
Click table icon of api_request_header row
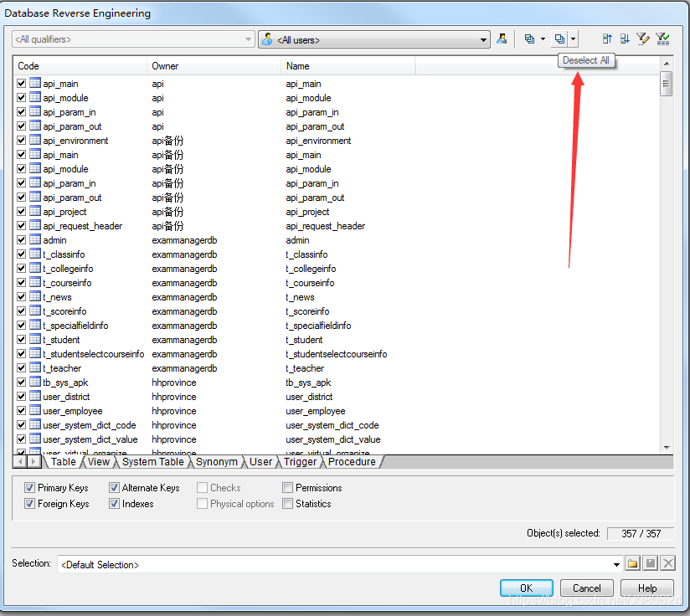click(x=35, y=225)
